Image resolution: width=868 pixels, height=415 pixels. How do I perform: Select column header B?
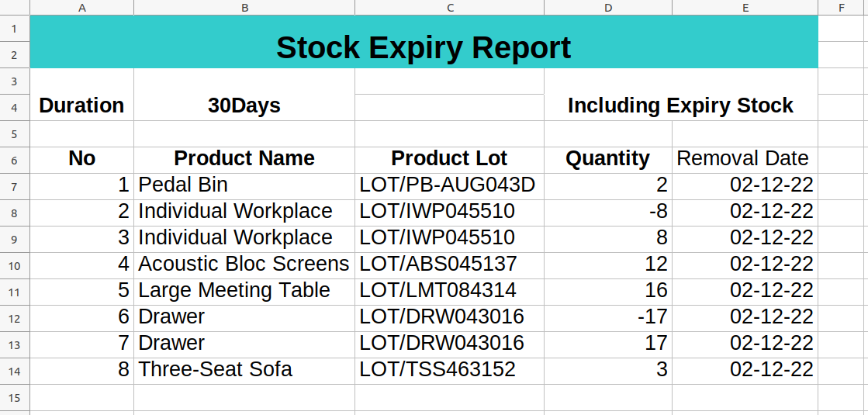[244, 8]
